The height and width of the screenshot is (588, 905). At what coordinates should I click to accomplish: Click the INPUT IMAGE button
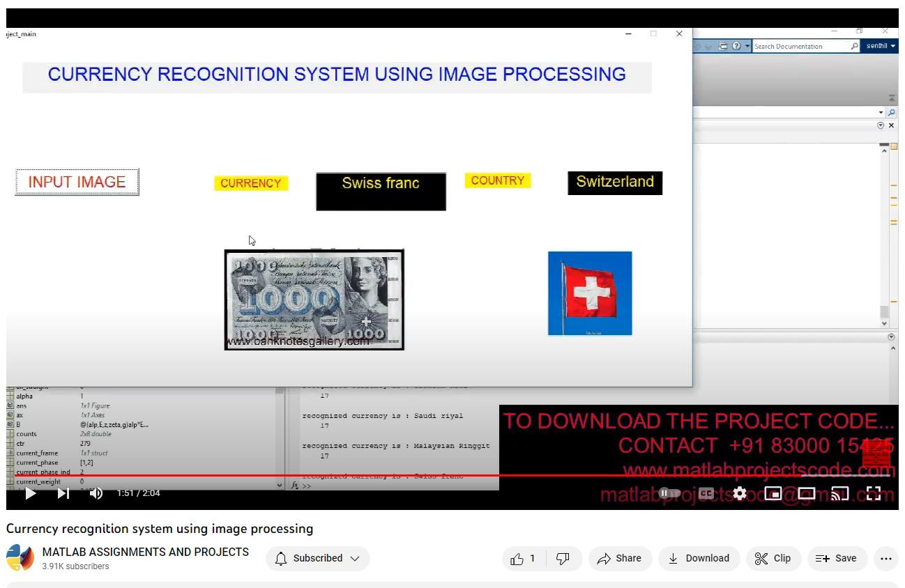tap(77, 182)
